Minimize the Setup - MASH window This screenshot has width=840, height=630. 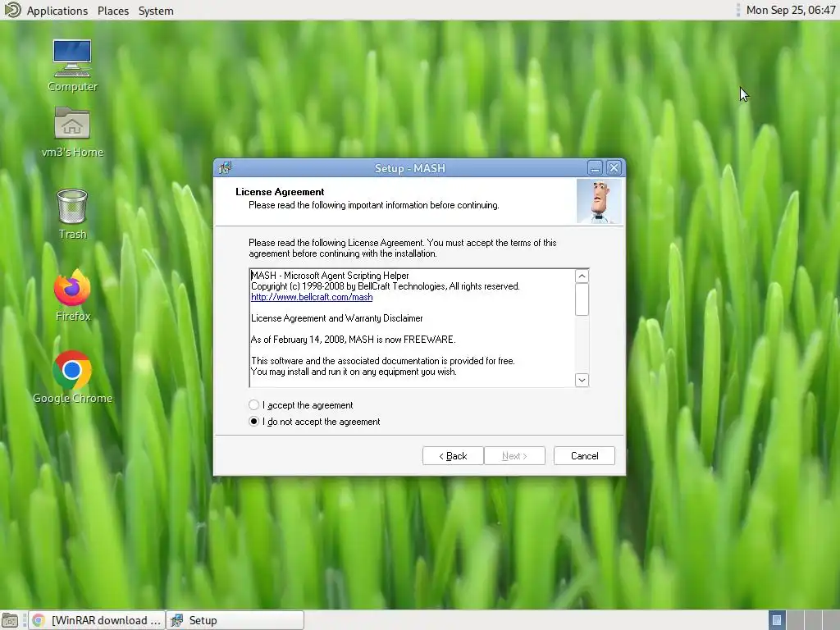tap(595, 168)
